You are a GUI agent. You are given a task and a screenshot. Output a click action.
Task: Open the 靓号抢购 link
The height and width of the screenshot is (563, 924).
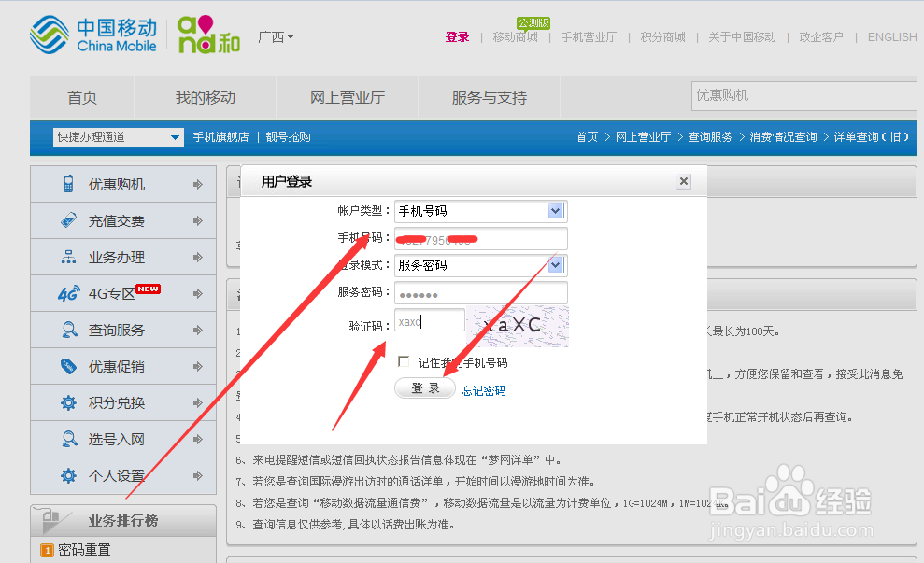288,137
